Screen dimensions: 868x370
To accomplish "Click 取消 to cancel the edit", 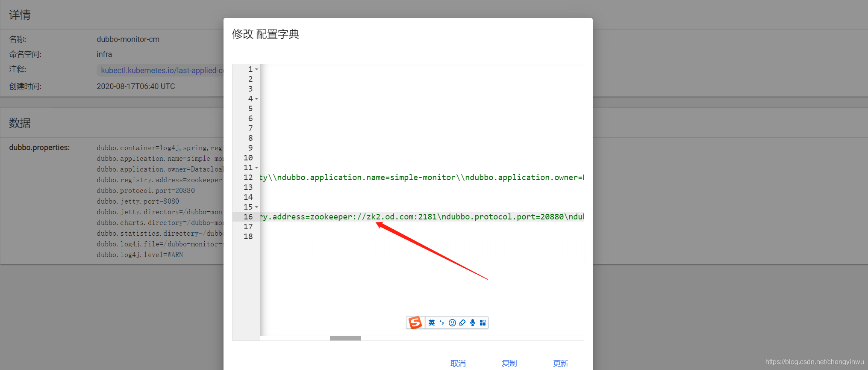I will [x=458, y=363].
